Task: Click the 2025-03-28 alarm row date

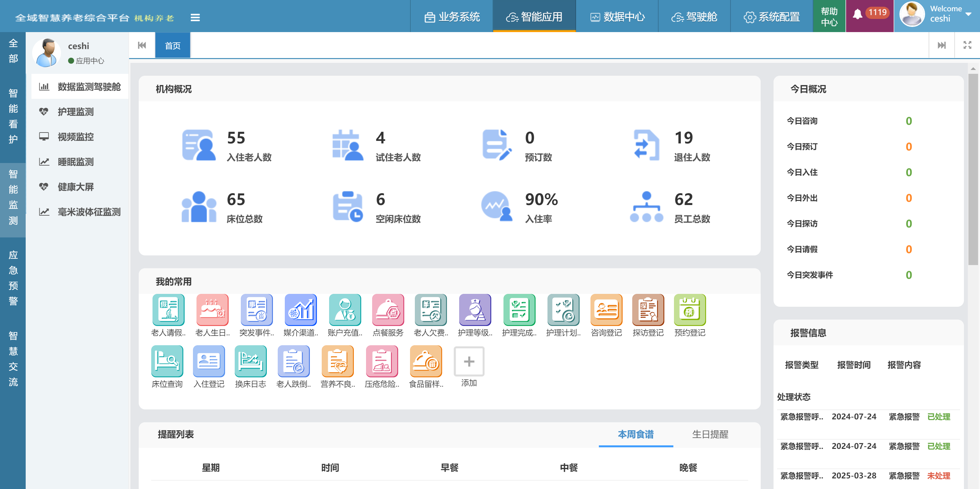Action: pos(854,476)
